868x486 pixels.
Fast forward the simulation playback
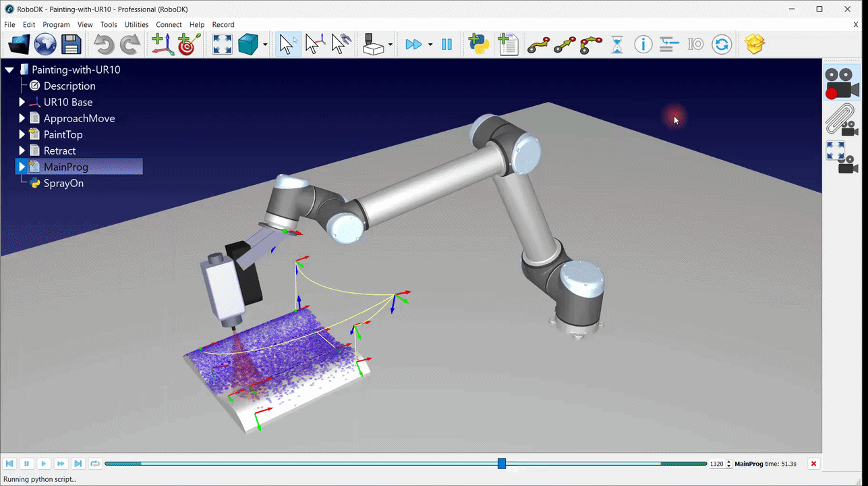click(x=61, y=464)
